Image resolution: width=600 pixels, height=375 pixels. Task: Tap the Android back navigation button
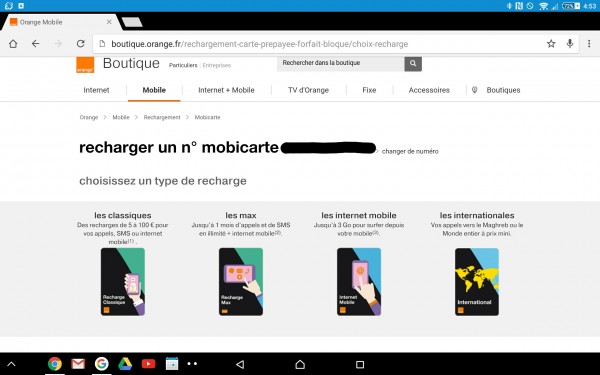tap(240, 364)
